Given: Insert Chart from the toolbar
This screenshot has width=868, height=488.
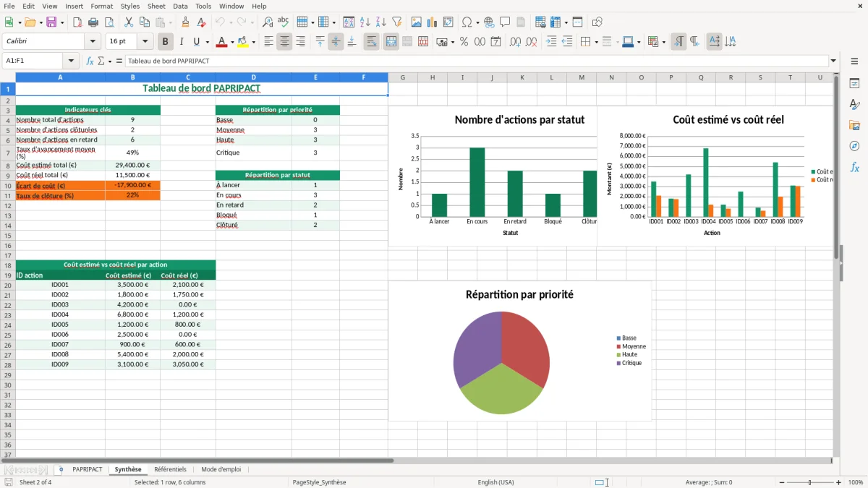Looking at the screenshot, I should point(433,22).
